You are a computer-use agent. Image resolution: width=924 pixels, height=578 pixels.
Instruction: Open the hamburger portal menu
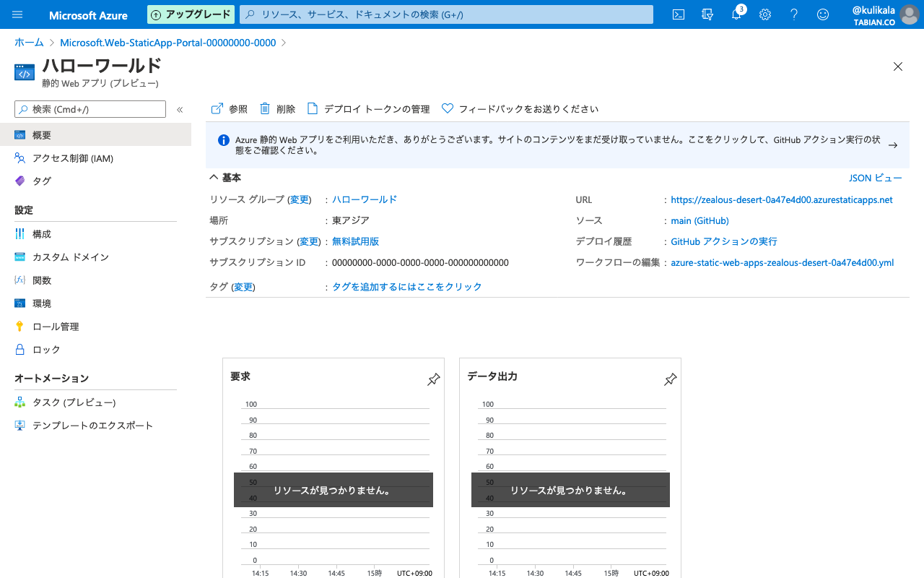(17, 14)
